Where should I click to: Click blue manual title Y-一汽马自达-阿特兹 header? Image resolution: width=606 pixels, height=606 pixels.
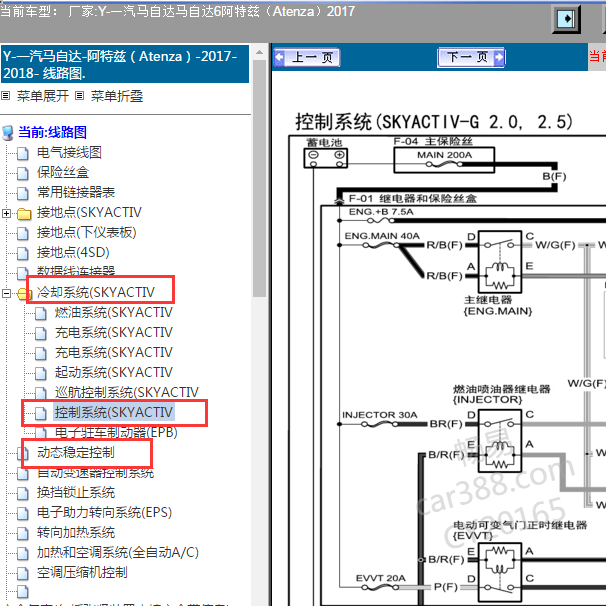(x=125, y=64)
